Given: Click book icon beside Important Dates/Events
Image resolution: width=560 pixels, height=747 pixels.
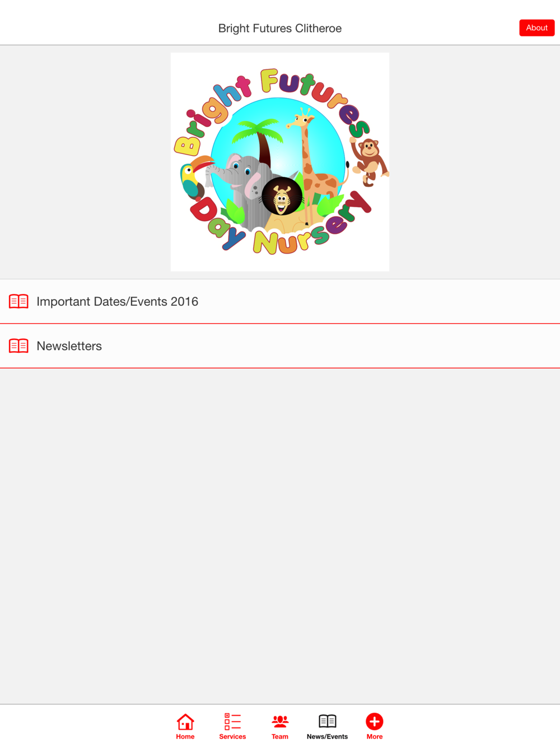Looking at the screenshot, I should click(18, 301).
